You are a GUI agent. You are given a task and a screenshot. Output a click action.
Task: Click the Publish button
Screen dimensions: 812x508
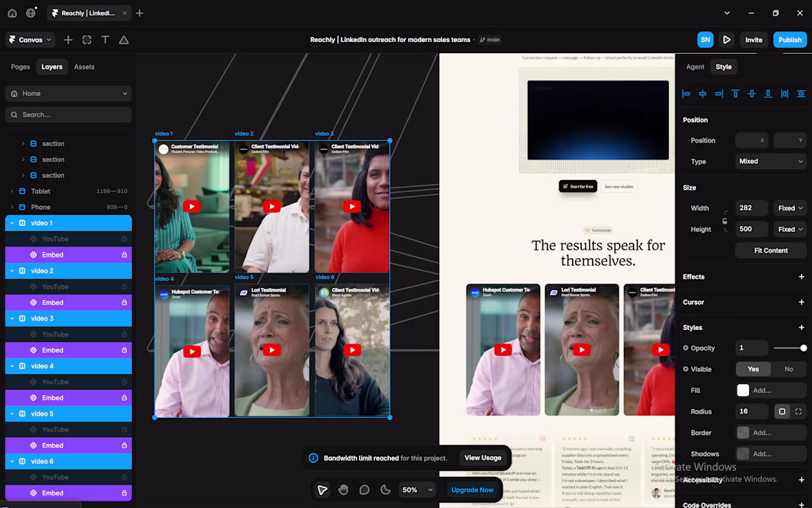click(790, 40)
